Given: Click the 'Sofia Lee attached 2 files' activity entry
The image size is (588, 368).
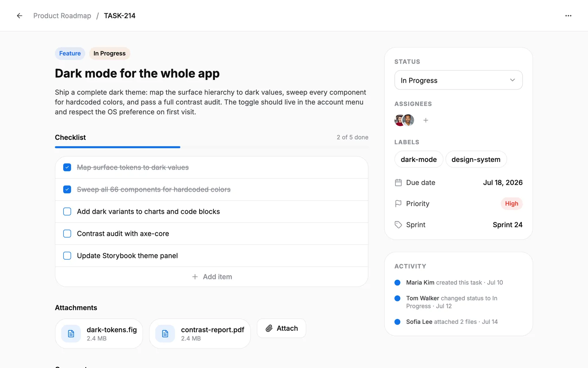Looking at the screenshot, I should tap(452, 322).
